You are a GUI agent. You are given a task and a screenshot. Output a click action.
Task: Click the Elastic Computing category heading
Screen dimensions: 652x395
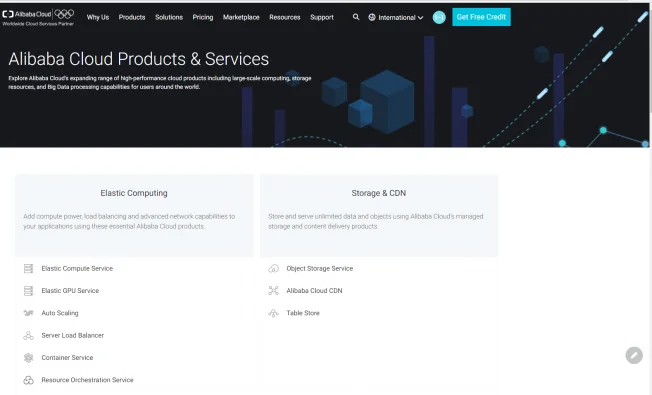pos(134,193)
